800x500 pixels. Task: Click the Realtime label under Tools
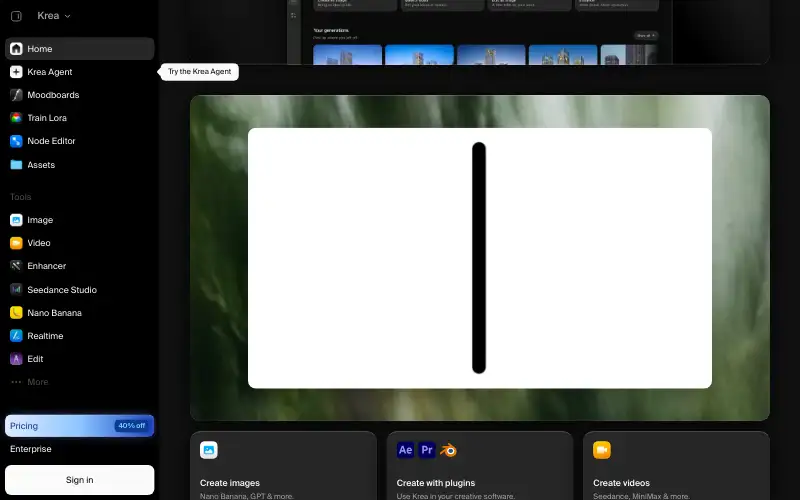click(45, 336)
